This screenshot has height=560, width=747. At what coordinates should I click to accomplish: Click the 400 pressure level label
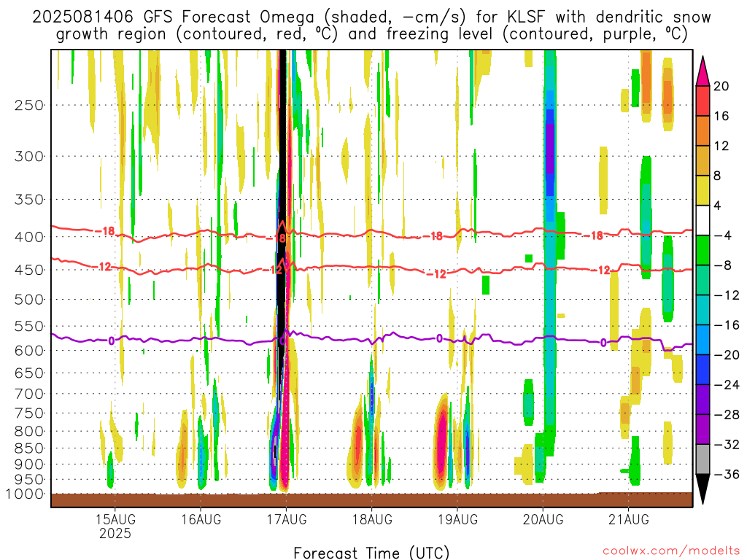click(29, 237)
